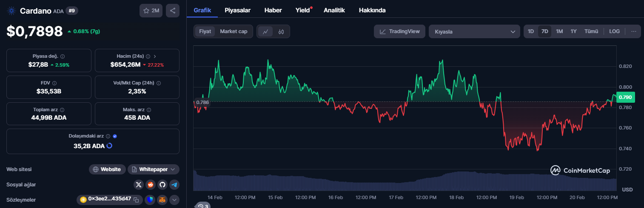Open the Hakkında tab
644x208 pixels.
point(372,10)
